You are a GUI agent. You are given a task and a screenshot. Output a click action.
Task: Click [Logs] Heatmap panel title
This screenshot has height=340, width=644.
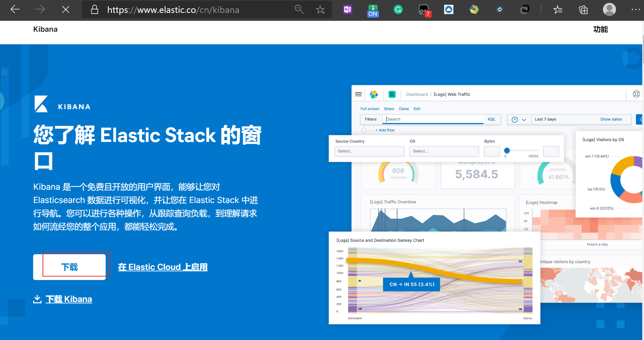tap(541, 202)
